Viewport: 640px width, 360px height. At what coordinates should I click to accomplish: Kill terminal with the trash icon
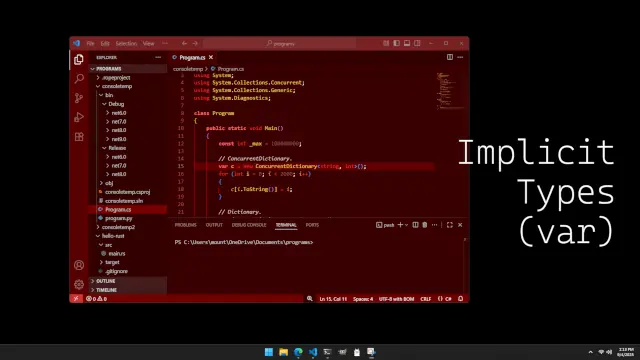coord(424,225)
